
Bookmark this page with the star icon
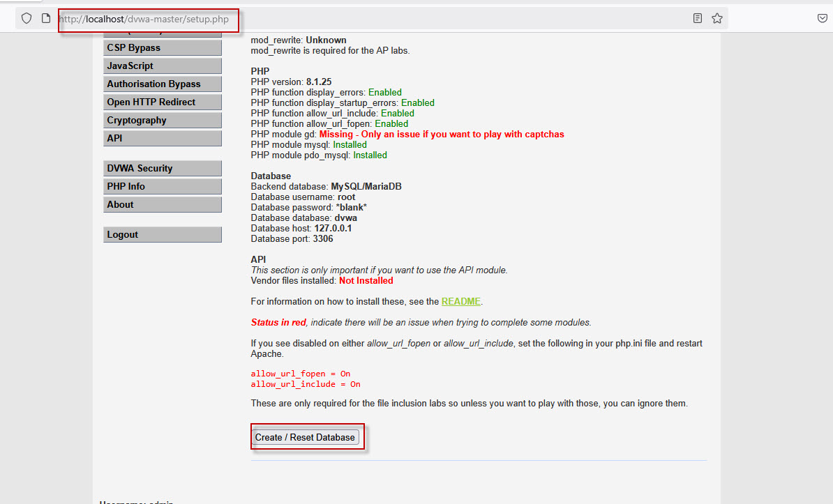pyautogui.click(x=717, y=19)
